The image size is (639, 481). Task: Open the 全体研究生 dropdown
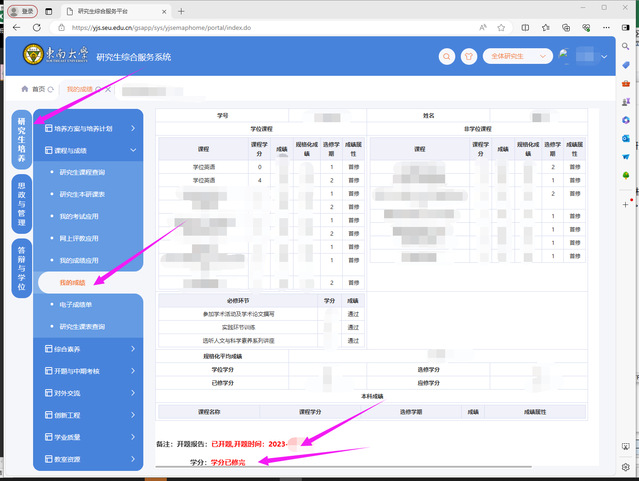(x=515, y=58)
